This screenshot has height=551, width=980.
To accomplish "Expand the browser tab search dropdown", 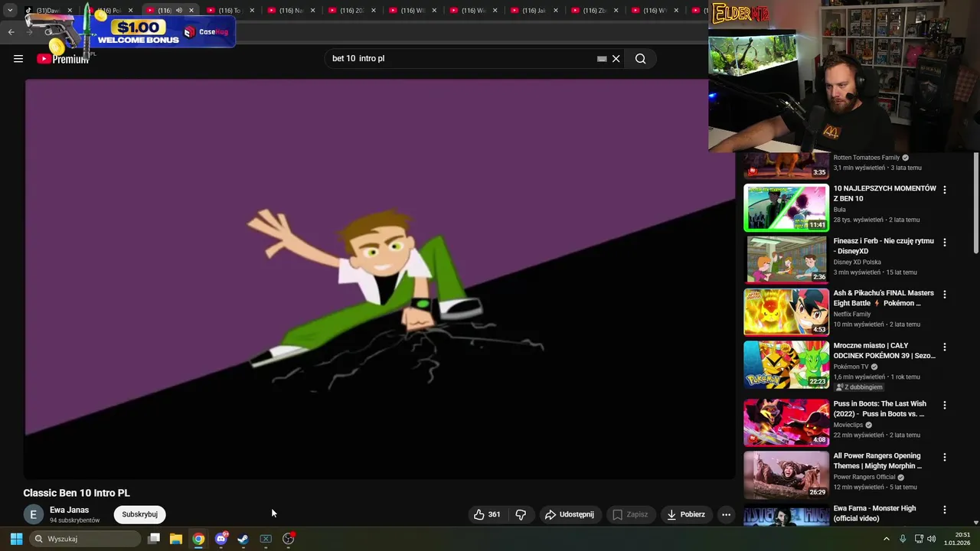I will tap(10, 11).
